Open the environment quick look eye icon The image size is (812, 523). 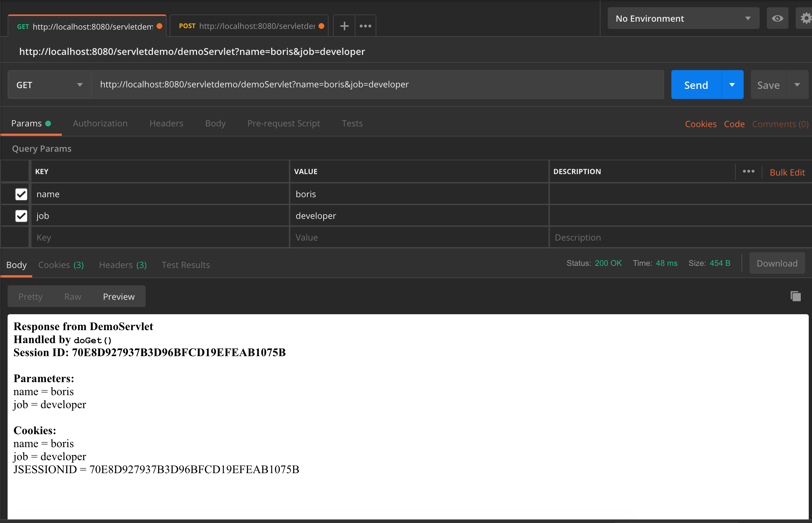tap(777, 18)
